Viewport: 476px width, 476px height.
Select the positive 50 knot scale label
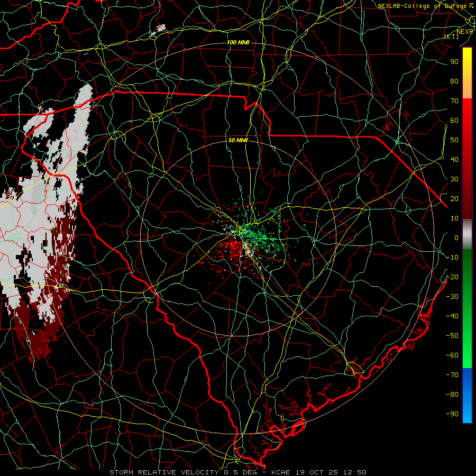point(454,140)
